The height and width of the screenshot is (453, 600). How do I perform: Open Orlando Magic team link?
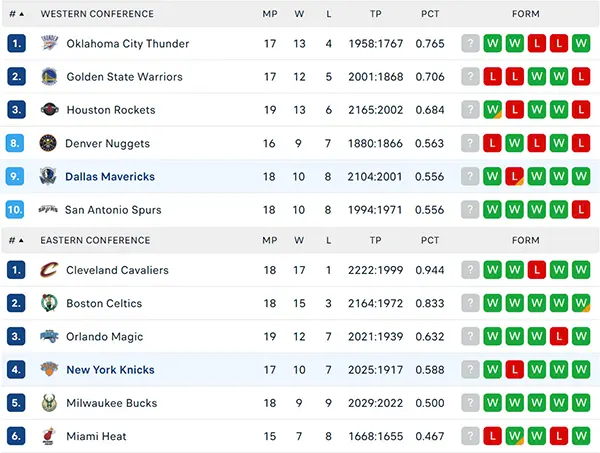click(104, 336)
